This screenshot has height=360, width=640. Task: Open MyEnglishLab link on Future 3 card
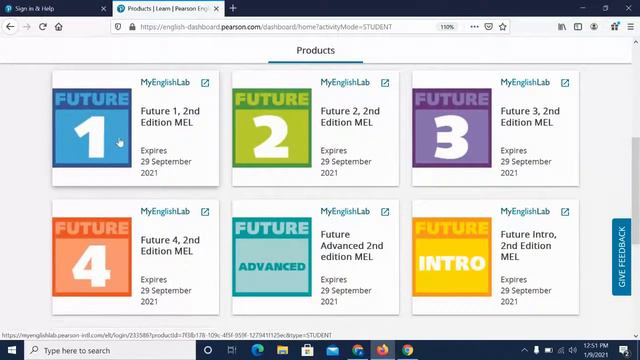pyautogui.click(x=525, y=82)
